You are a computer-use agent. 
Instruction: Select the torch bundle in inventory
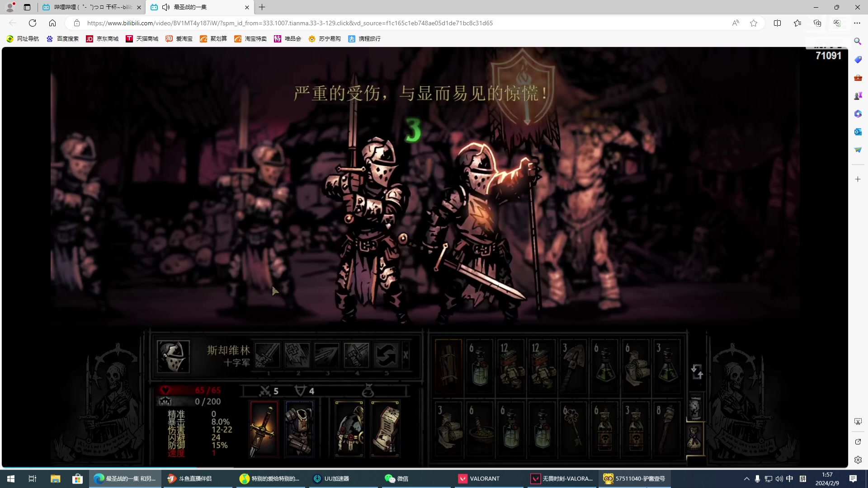coord(448,366)
